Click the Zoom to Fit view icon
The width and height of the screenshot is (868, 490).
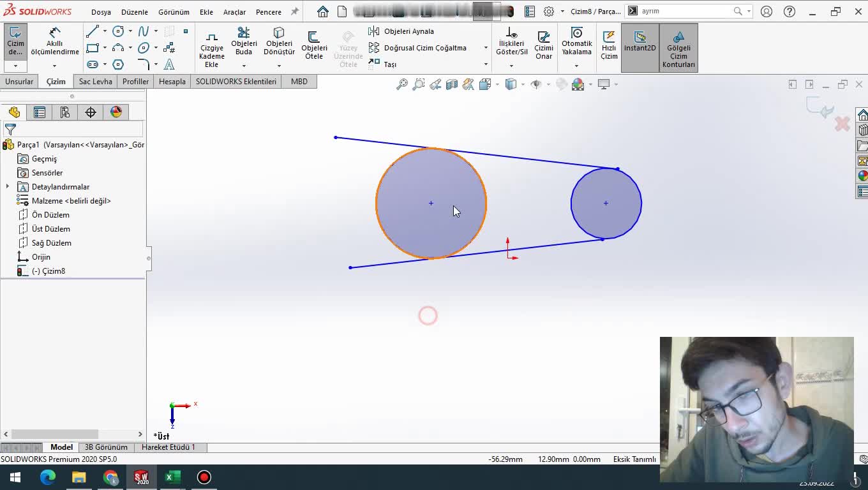tap(402, 84)
